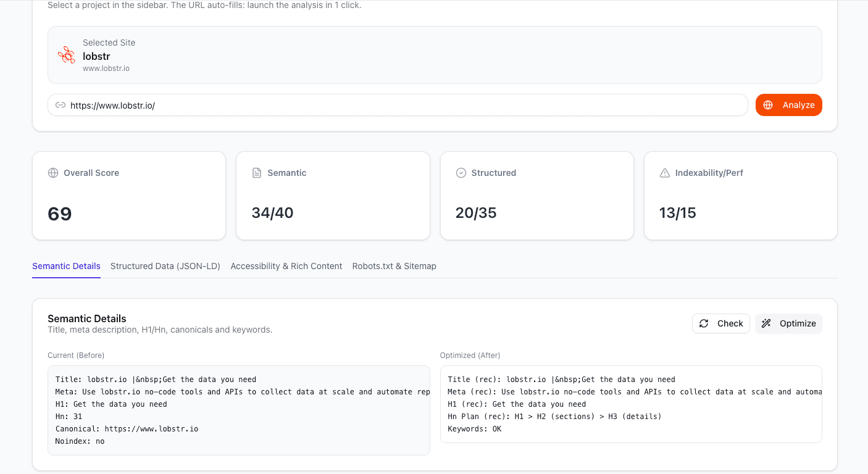Switch back to the Semantic Details tab
This screenshot has width=868, height=474.
[x=66, y=266]
